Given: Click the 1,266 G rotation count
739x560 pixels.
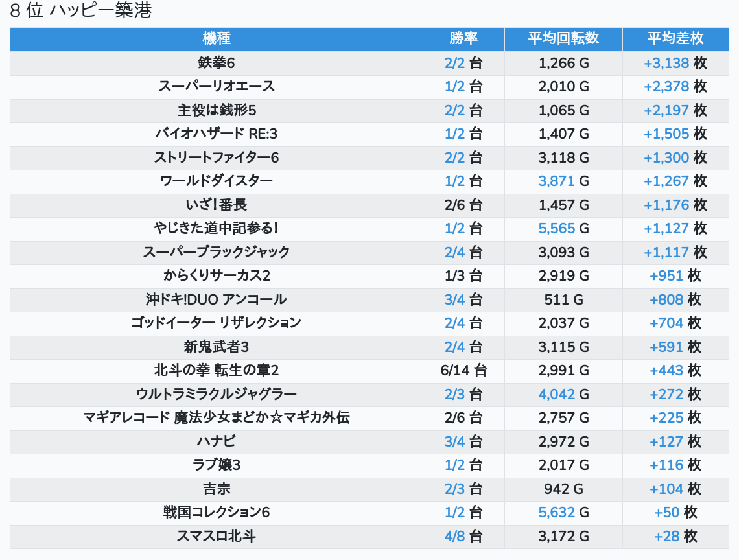Looking at the screenshot, I should (x=563, y=63).
